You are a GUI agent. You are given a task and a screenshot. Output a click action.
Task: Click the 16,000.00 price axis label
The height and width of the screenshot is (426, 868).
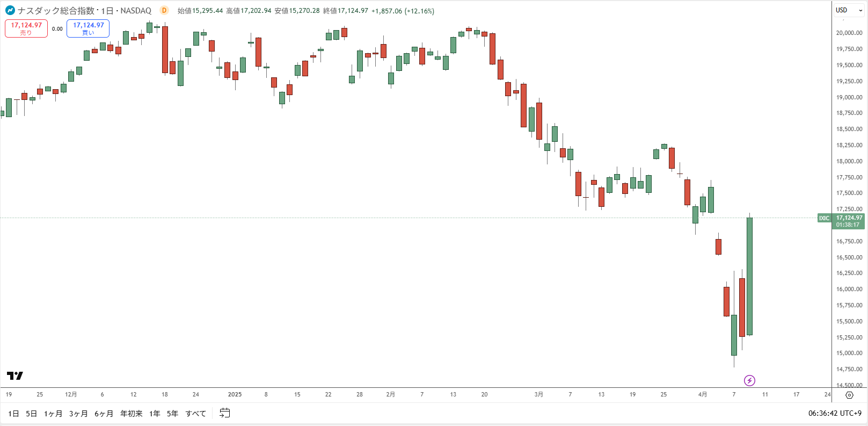849,289
